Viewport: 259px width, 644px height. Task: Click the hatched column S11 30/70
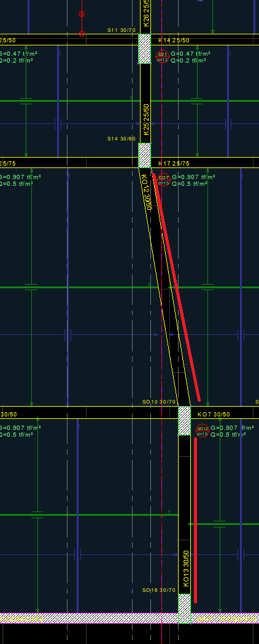144,48
